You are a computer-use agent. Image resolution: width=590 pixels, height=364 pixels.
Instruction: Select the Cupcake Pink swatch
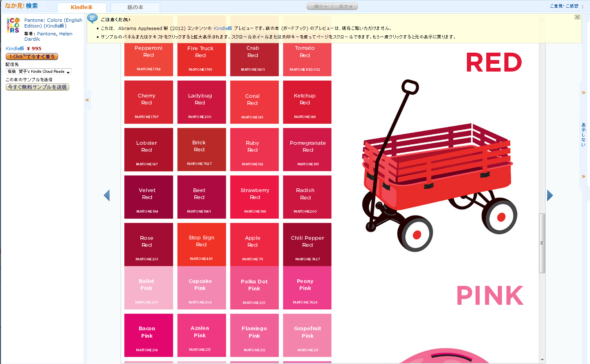click(202, 288)
